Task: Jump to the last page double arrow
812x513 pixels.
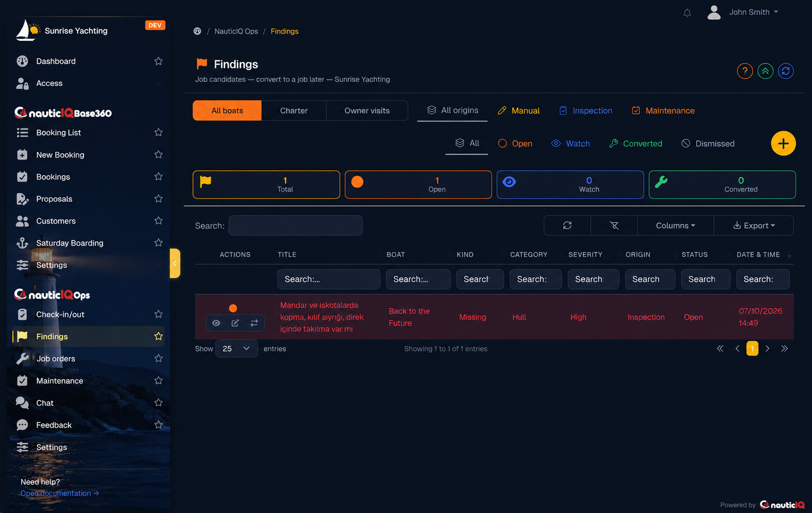Action: tap(784, 349)
